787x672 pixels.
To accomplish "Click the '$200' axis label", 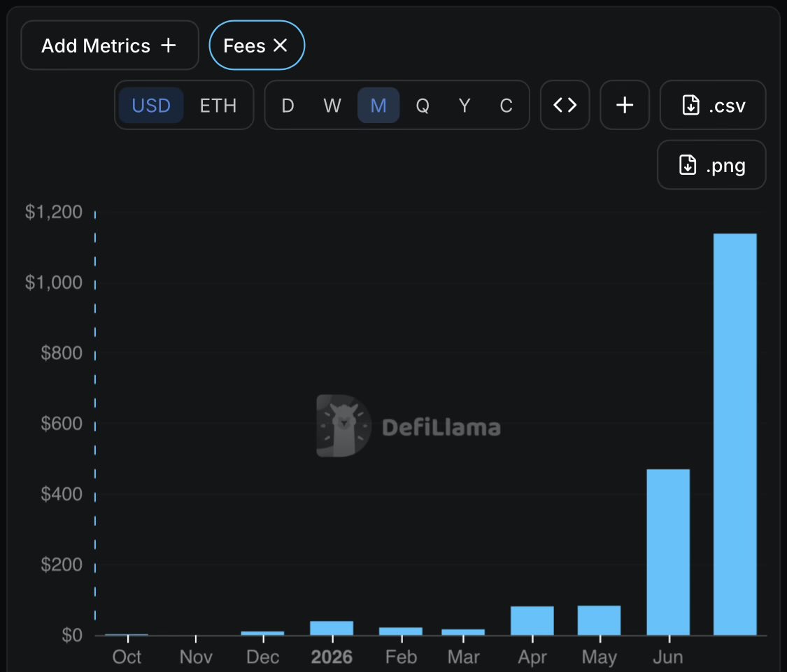I will (62, 564).
